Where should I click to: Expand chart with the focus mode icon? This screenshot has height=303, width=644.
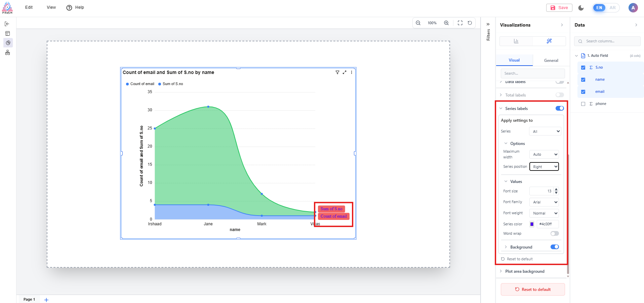(x=345, y=72)
